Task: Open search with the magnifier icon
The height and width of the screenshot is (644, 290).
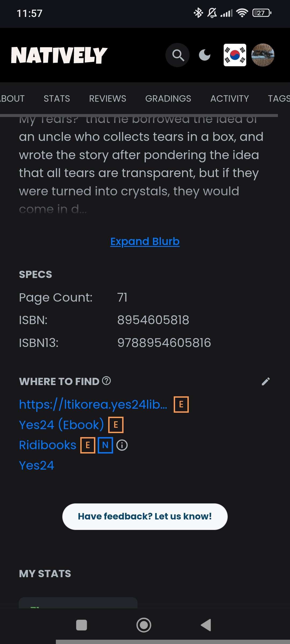Action: click(177, 55)
